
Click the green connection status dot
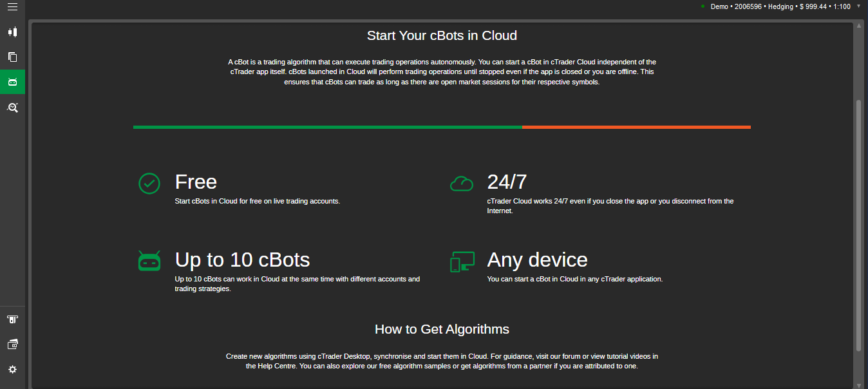pos(703,6)
